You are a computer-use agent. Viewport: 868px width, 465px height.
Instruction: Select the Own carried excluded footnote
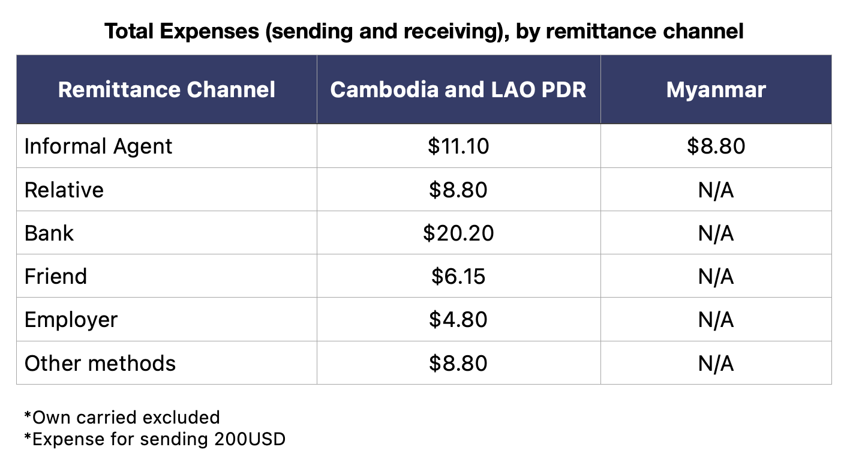pyautogui.click(x=122, y=417)
